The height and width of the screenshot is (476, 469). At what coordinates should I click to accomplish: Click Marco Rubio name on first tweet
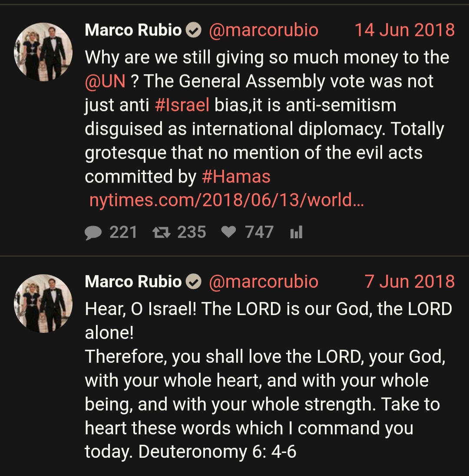[133, 30]
